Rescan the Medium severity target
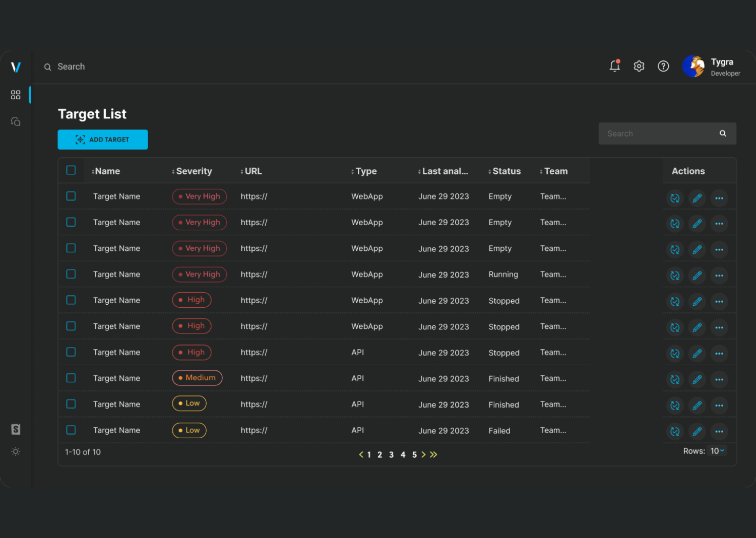This screenshot has width=756, height=538. point(675,379)
